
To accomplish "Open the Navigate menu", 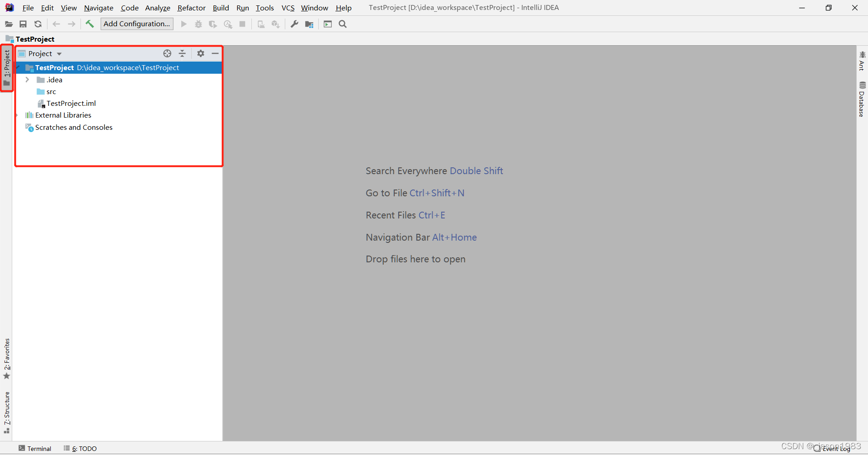I will pos(99,8).
